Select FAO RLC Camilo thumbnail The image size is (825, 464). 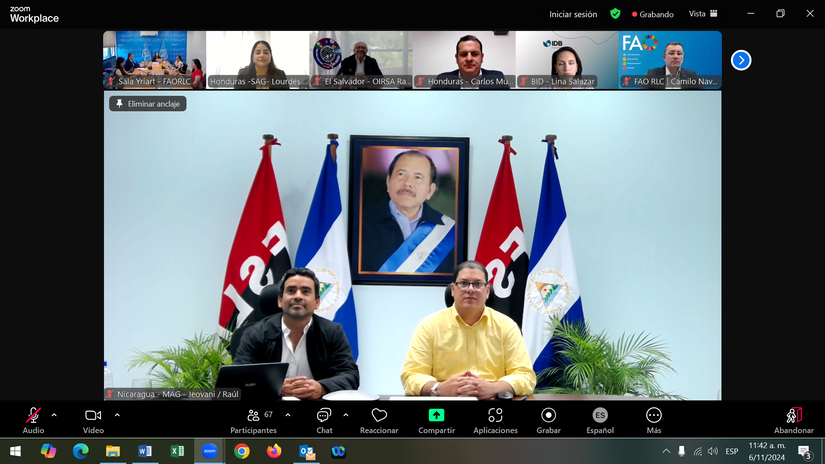tap(670, 59)
